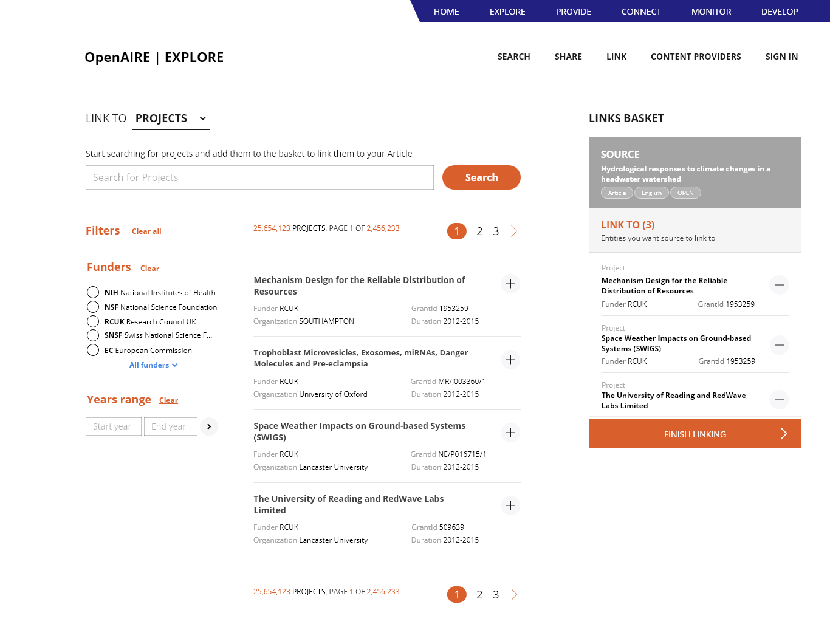Add Space Weather Impacts project with plus

coord(510,433)
